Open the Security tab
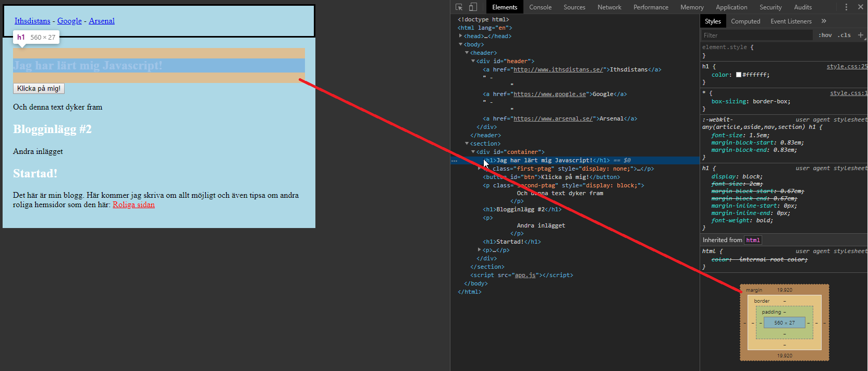 pyautogui.click(x=771, y=7)
